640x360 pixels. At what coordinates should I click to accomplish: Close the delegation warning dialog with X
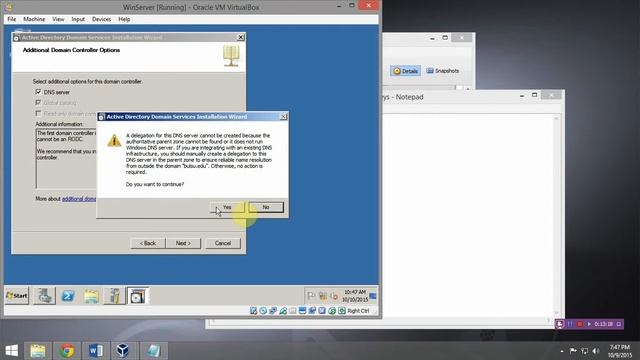pos(283,117)
